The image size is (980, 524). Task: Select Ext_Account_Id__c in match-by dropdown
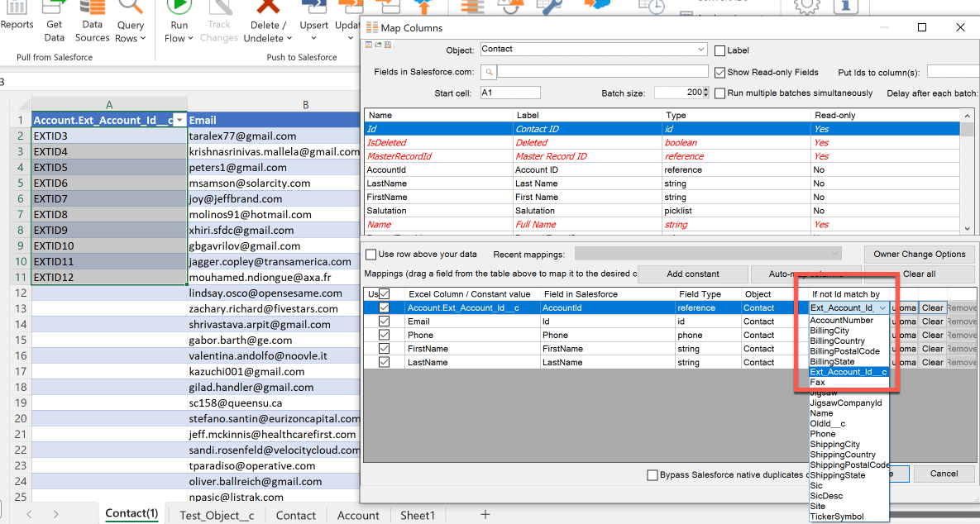click(849, 372)
